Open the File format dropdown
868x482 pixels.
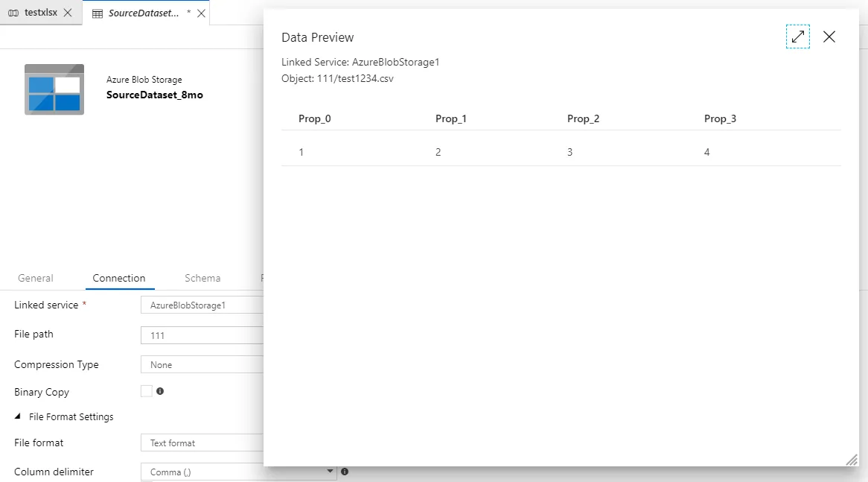click(202, 443)
